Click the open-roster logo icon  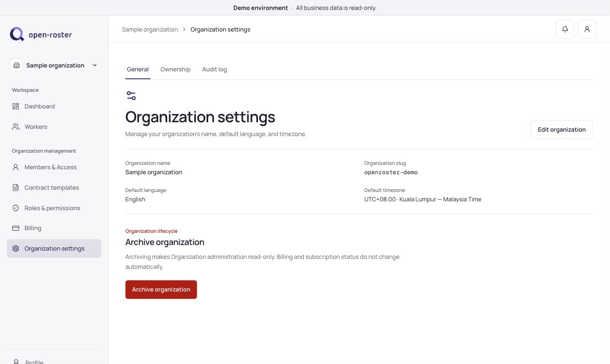point(17,34)
